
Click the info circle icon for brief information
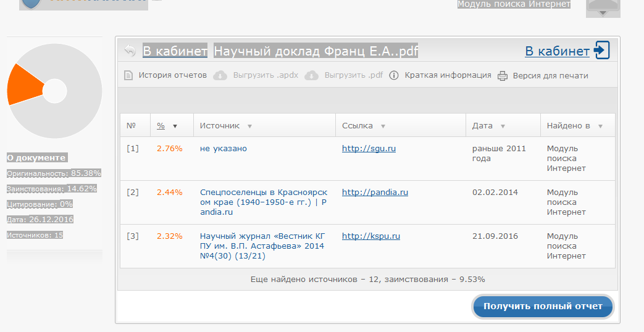(394, 76)
